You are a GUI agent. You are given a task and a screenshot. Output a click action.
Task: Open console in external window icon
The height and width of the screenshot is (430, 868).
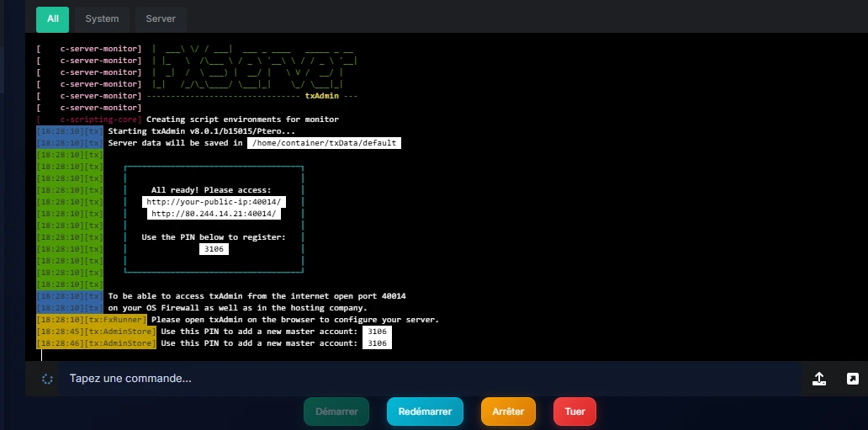point(853,379)
